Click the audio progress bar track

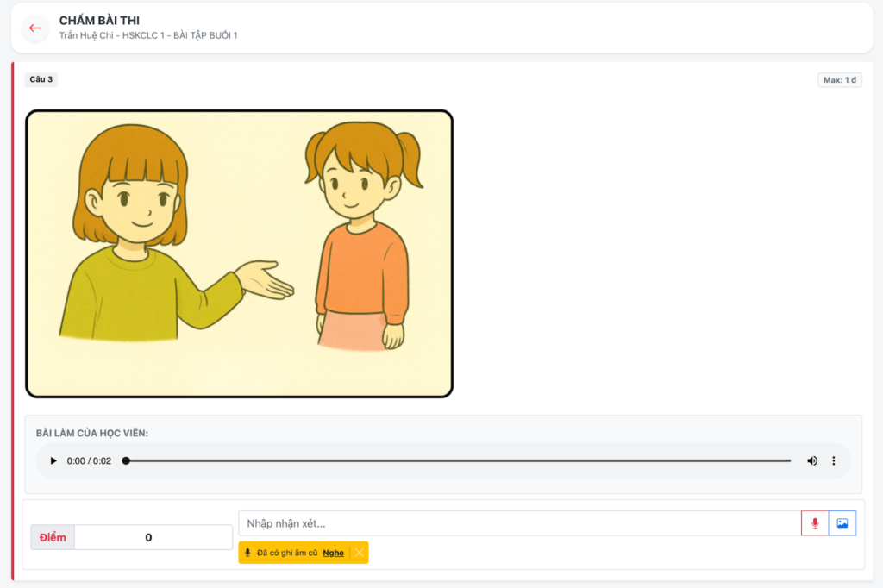pos(458,461)
